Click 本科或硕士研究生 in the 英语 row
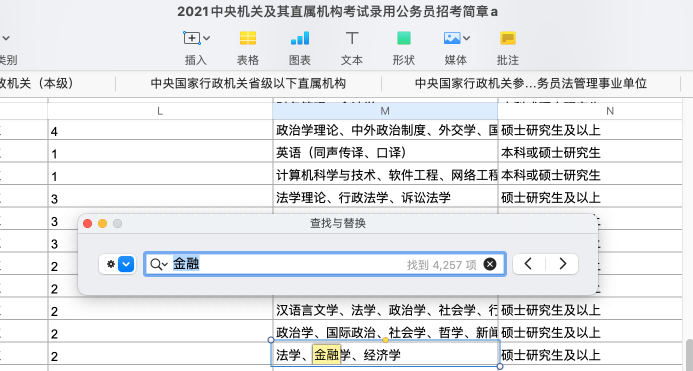The height and width of the screenshot is (371, 693). [551, 153]
